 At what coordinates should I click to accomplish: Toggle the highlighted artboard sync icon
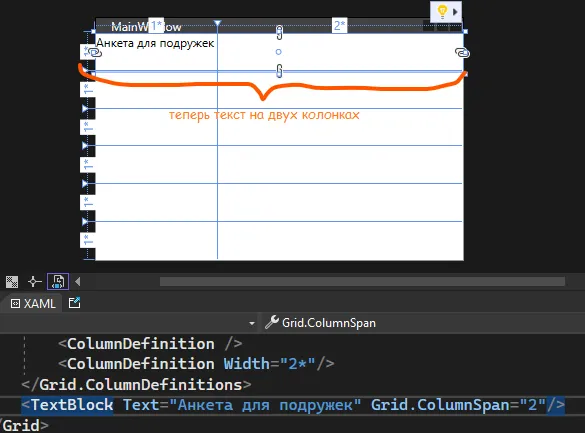(x=58, y=282)
